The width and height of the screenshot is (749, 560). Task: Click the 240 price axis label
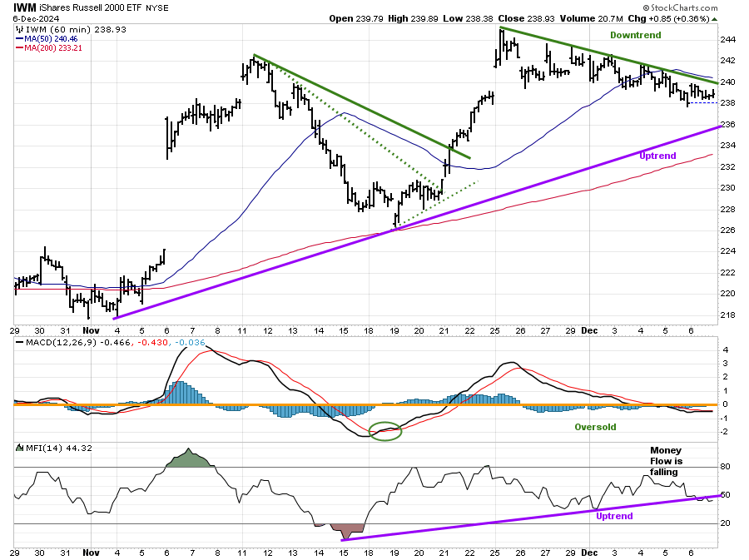[x=727, y=82]
